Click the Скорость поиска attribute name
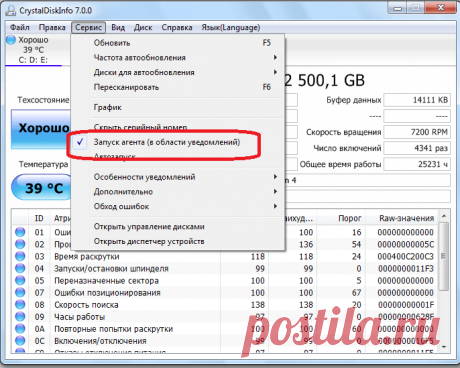This screenshot has width=460, height=368. pos(86,304)
